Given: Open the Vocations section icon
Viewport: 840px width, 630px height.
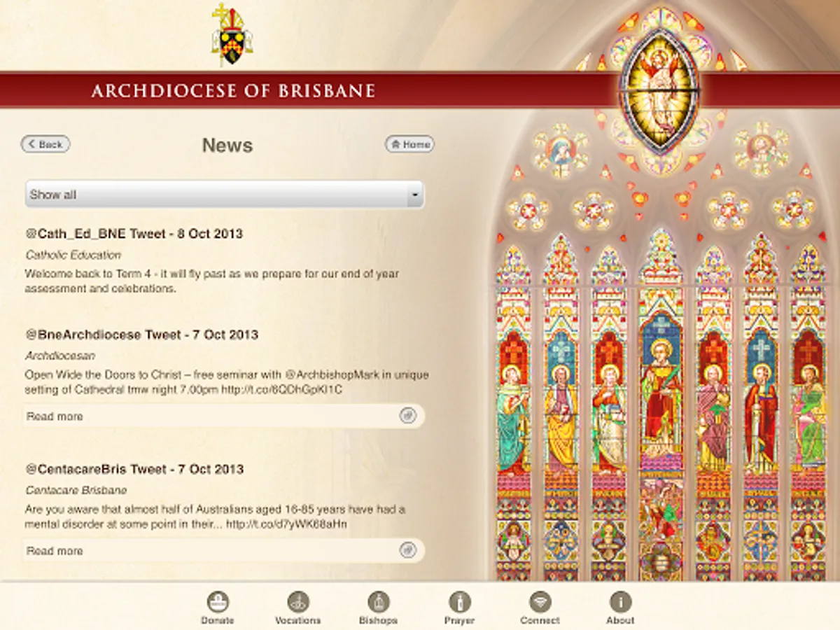Looking at the screenshot, I should pos(298,602).
